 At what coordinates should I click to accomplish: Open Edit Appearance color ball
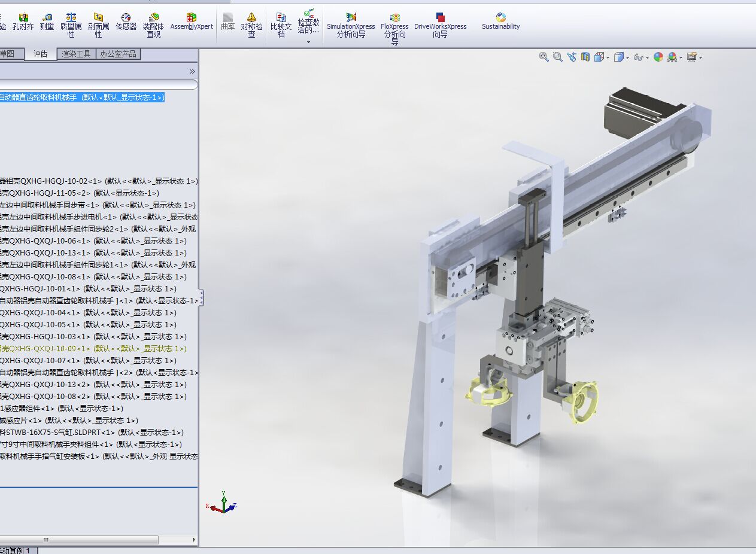click(658, 57)
